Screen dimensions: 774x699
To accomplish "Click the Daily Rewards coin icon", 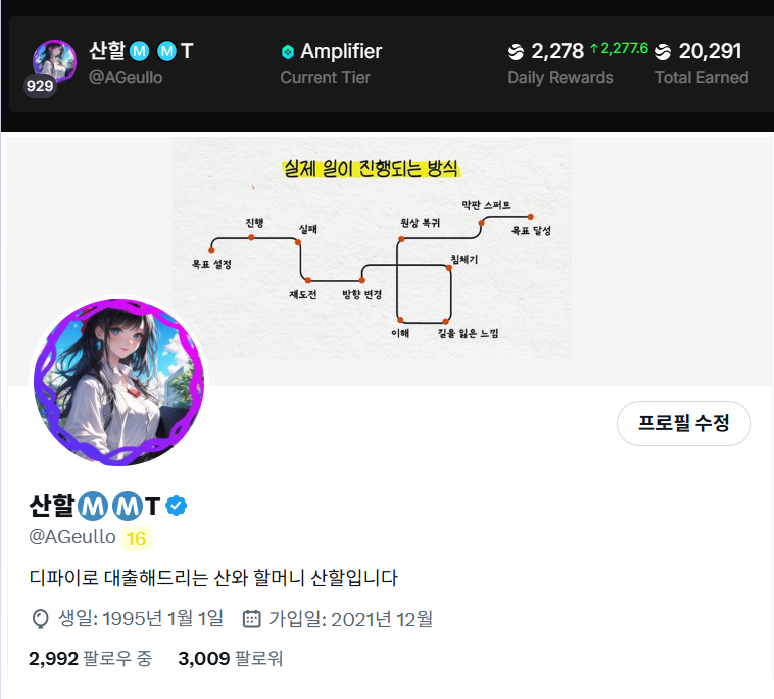I will point(516,51).
